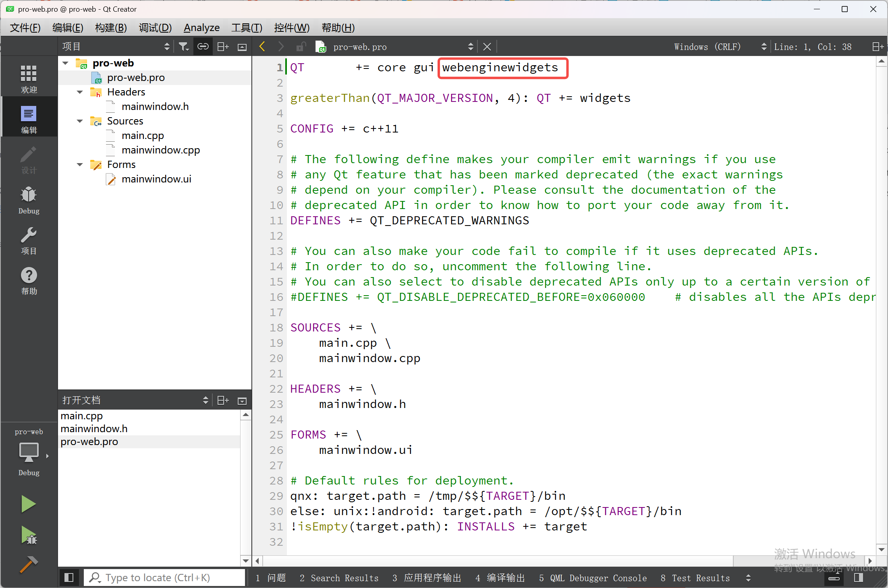Toggle file writable lock icon
Viewport: 888px width, 588px height.
301,47
